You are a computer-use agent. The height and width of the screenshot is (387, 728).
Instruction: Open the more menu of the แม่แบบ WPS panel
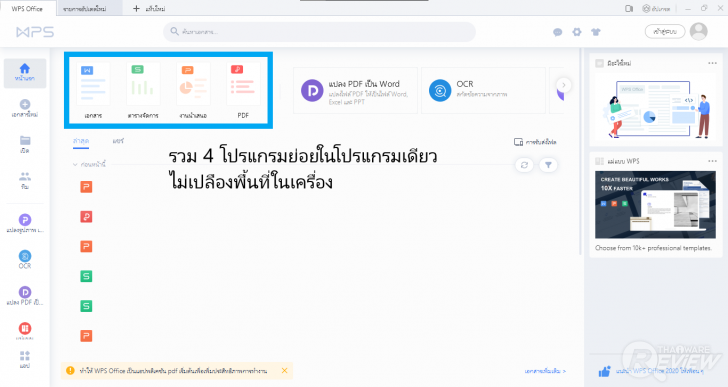[x=712, y=161]
